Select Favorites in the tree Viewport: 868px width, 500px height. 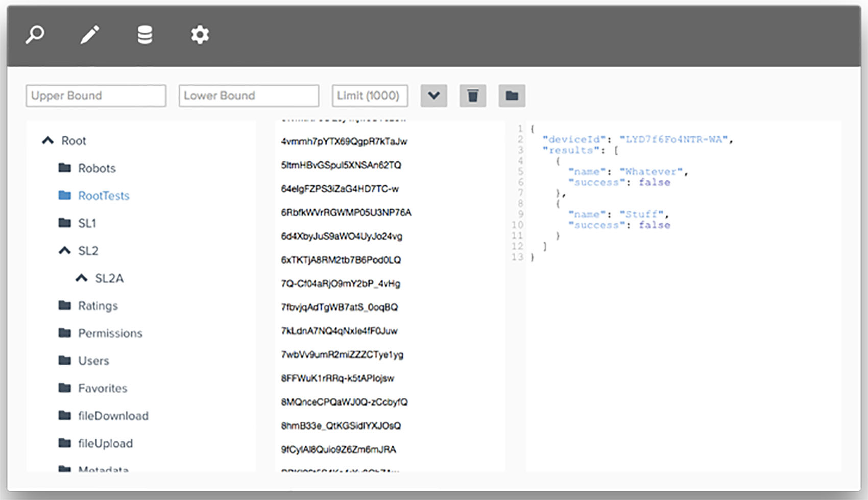point(103,389)
